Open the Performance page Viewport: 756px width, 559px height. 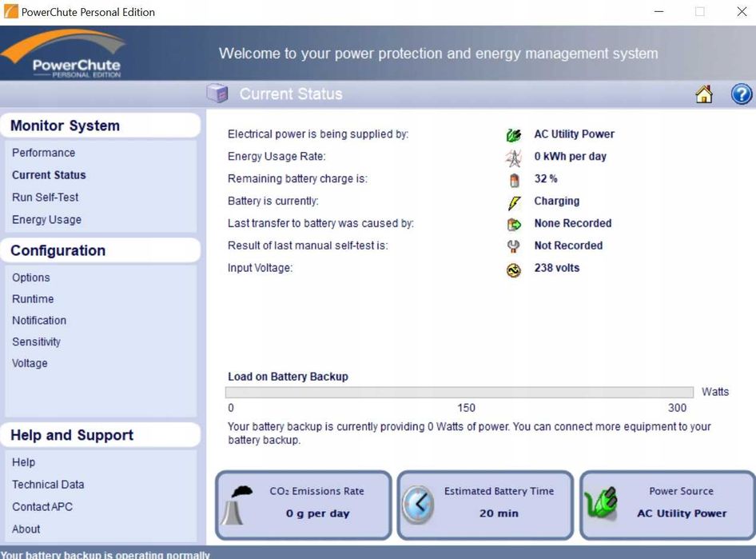43,153
